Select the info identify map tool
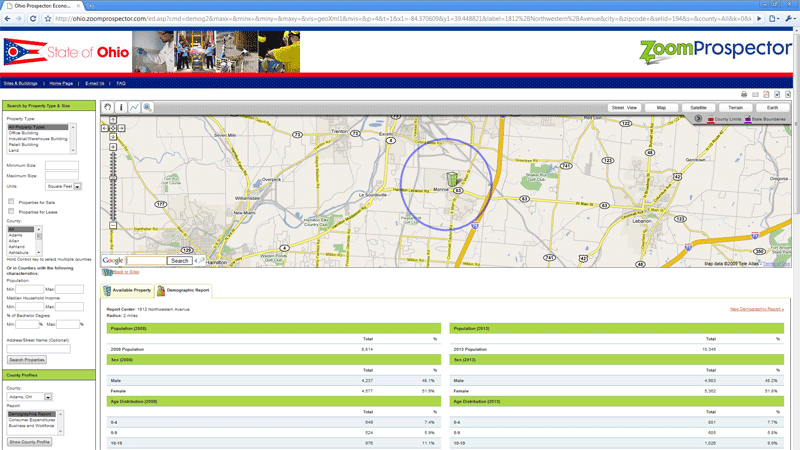 point(121,107)
